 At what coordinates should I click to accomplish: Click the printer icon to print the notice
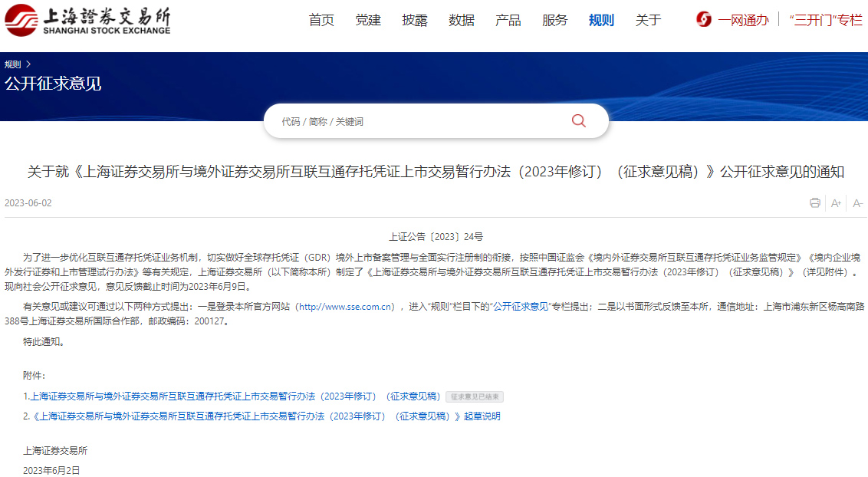pos(814,202)
